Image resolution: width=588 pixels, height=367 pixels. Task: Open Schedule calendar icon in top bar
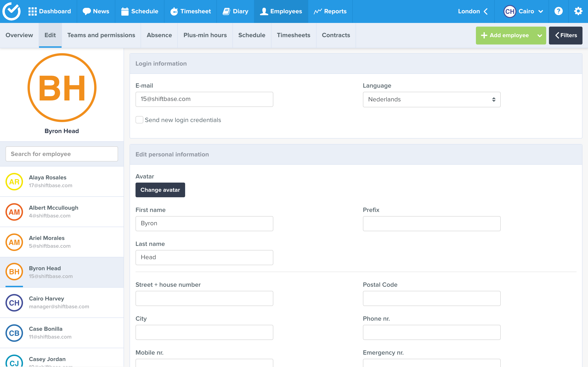(125, 11)
